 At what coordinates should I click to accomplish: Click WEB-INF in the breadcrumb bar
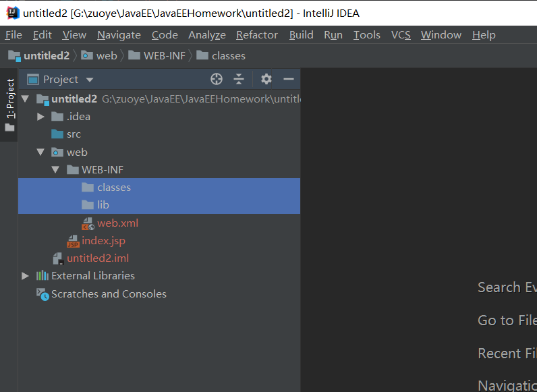(157, 55)
